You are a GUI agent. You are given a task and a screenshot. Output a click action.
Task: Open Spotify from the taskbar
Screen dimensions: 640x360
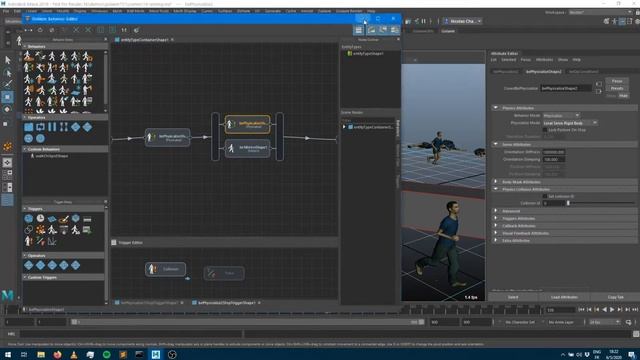[107, 354]
